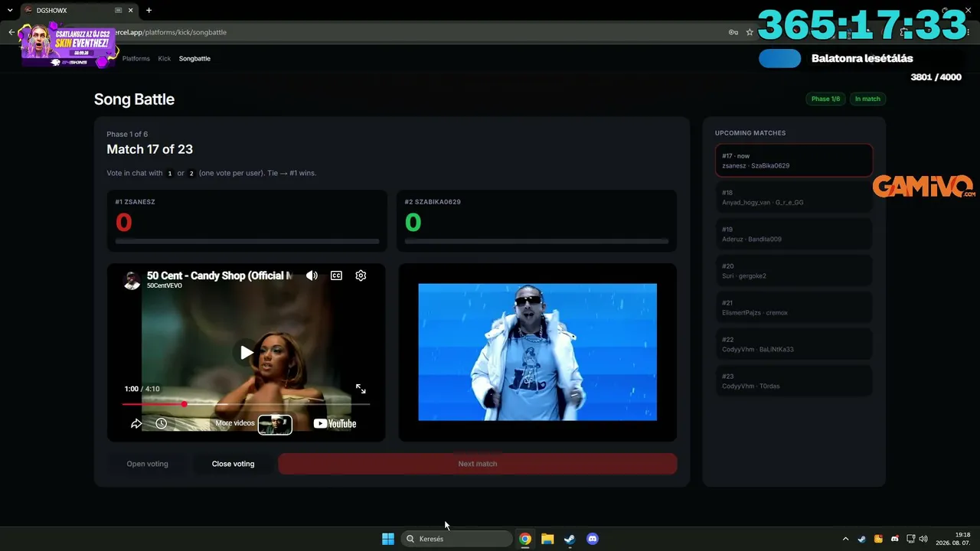Play the 50 Cent Candy Shop video
This screenshot has height=551, width=980.
click(x=246, y=352)
